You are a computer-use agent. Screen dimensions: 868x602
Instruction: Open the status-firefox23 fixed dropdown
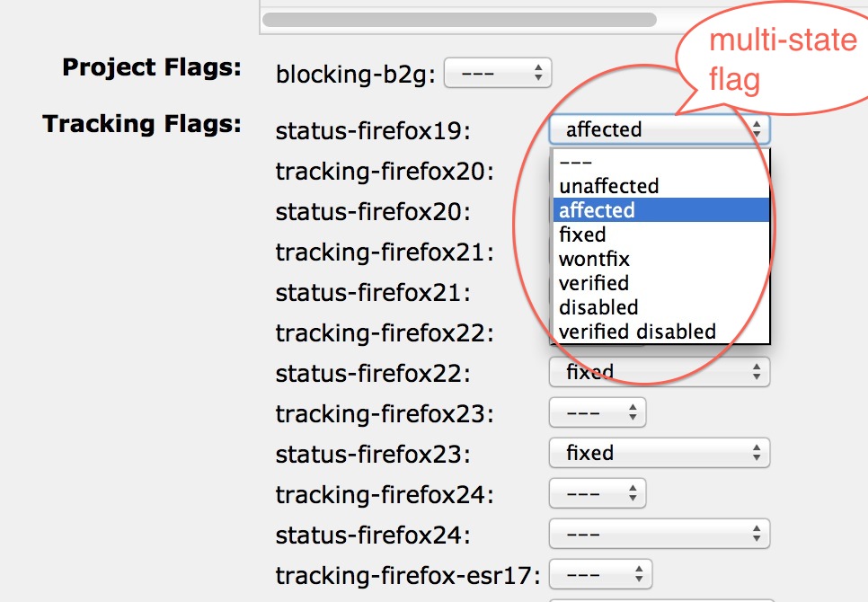660,453
